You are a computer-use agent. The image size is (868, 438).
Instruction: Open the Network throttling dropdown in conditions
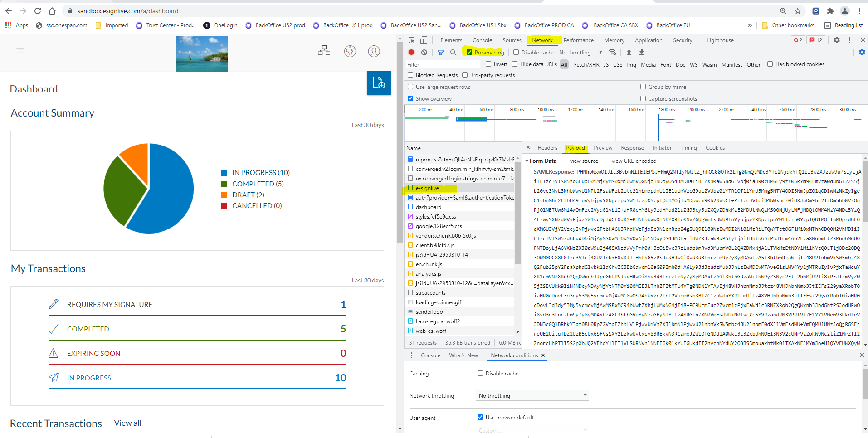[x=532, y=396]
